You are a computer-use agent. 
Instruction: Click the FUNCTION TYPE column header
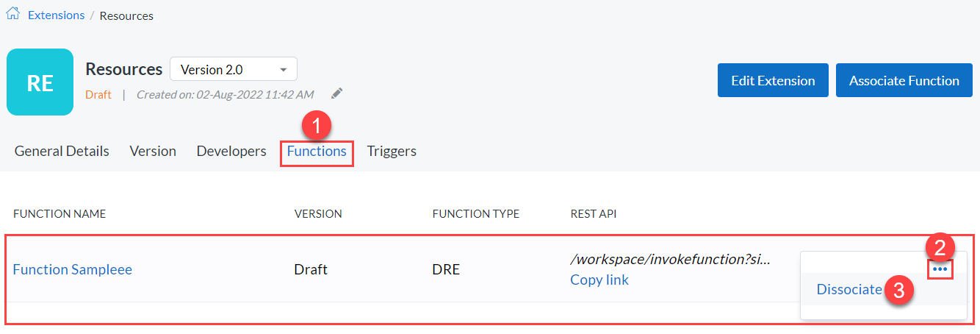[475, 214]
